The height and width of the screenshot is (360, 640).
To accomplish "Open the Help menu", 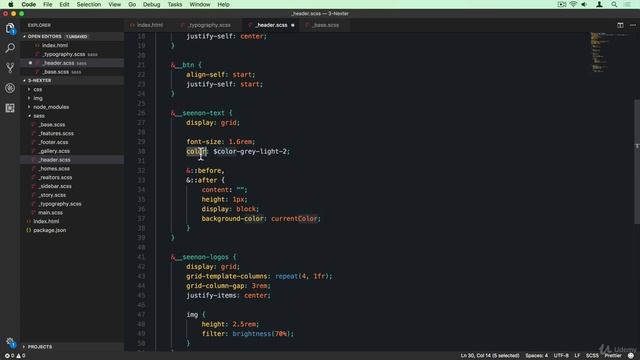I will (x=223, y=4).
